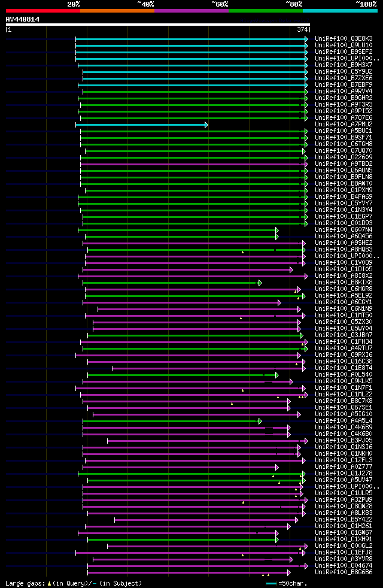Image resolution: width=383 pixels, height=588 pixels.
Task: Select the UniRef100_O04674 label
Action: [x=344, y=566]
